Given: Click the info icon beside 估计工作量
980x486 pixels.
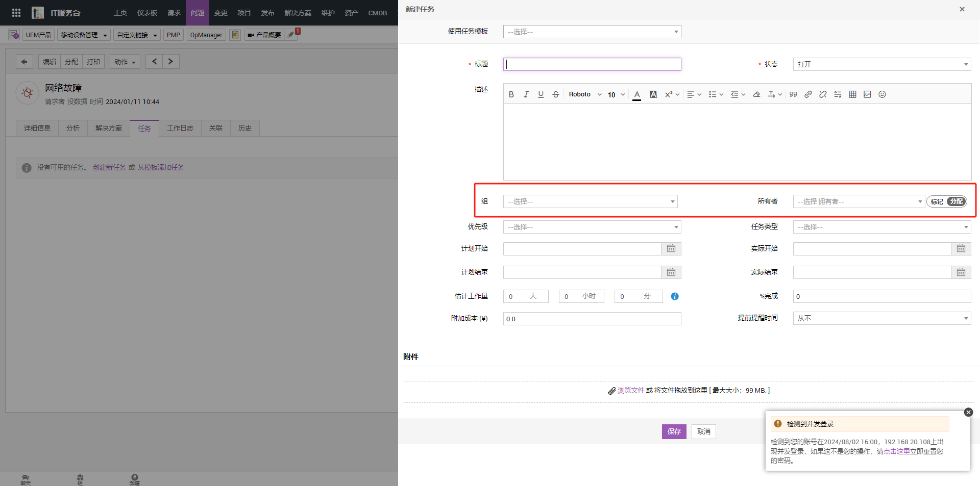Looking at the screenshot, I should pyautogui.click(x=675, y=296).
